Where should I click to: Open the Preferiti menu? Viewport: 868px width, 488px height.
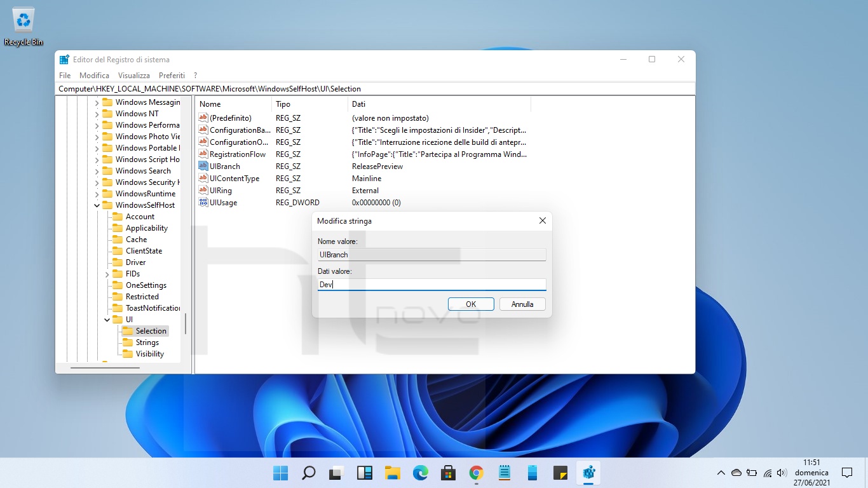pos(172,75)
